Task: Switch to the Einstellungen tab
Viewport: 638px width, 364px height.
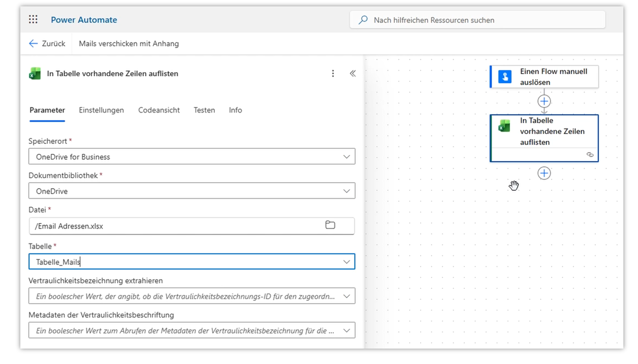Action: click(101, 110)
